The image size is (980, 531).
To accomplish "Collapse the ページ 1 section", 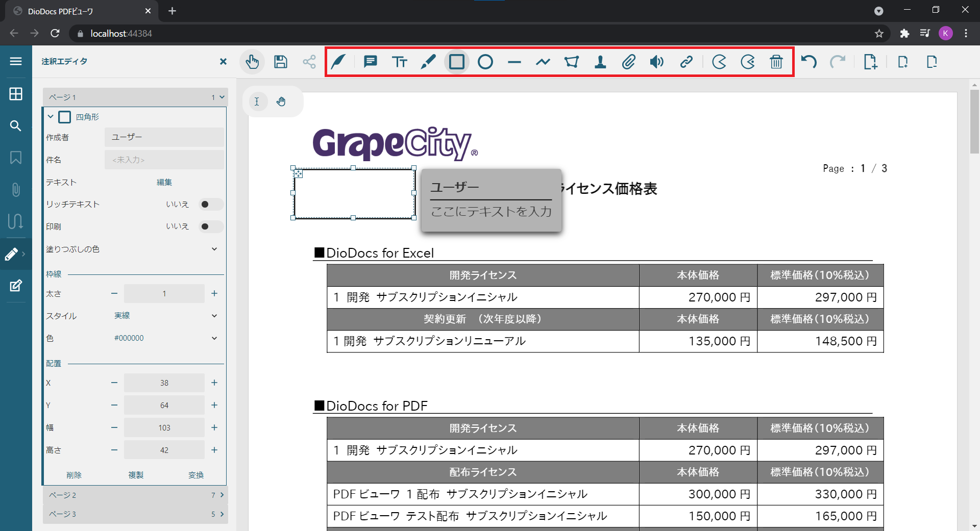I will (222, 97).
